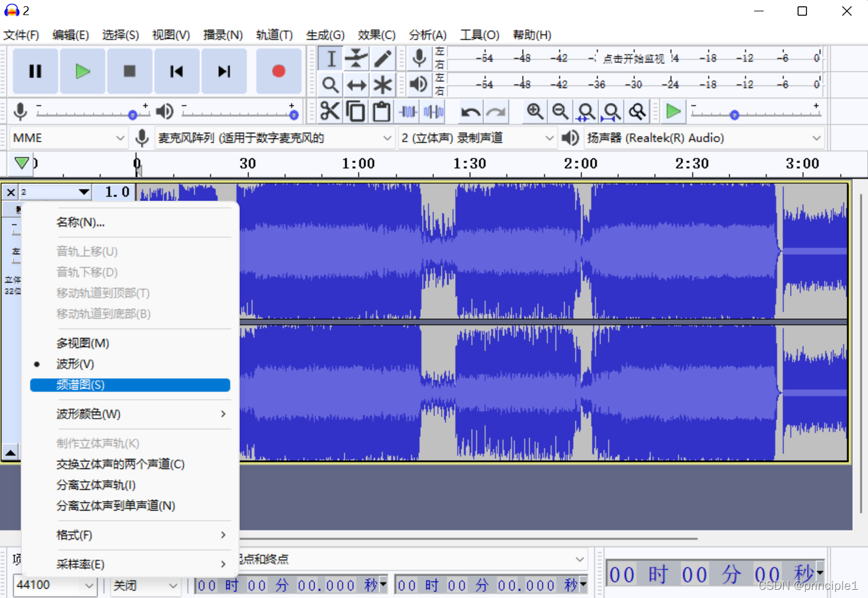
Task: Click the 点击开始监视 recording meter
Action: pyautogui.click(x=634, y=58)
